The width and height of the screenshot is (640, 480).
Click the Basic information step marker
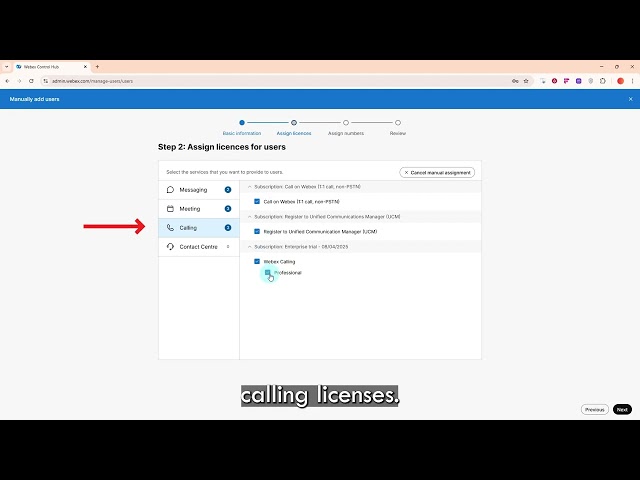(x=242, y=122)
